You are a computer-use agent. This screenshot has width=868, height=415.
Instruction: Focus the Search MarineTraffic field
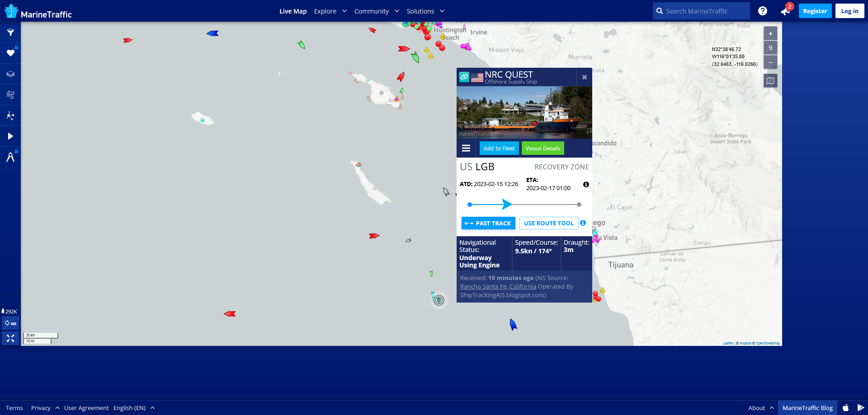701,11
